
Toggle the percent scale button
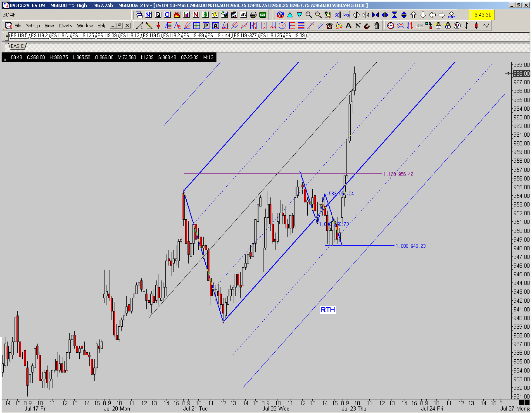(337, 15)
